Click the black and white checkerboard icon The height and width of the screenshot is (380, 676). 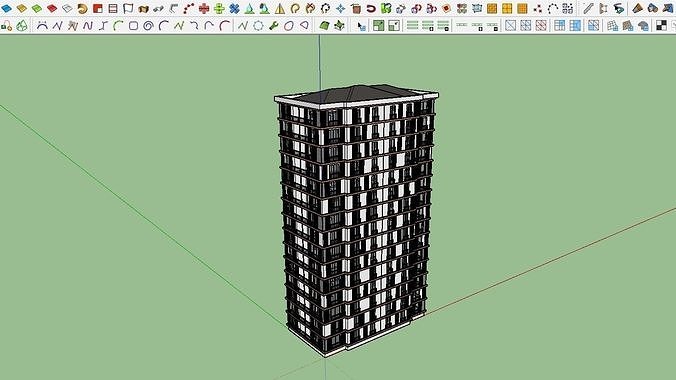click(661, 26)
